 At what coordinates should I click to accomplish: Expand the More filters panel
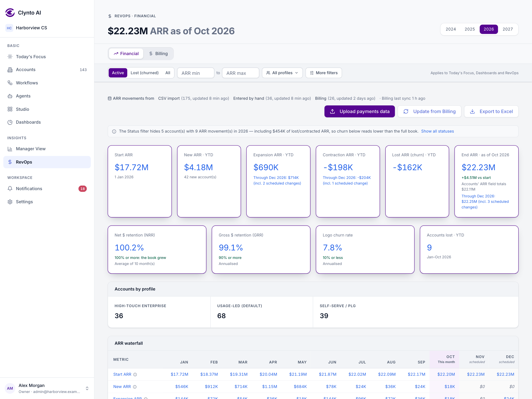(324, 73)
